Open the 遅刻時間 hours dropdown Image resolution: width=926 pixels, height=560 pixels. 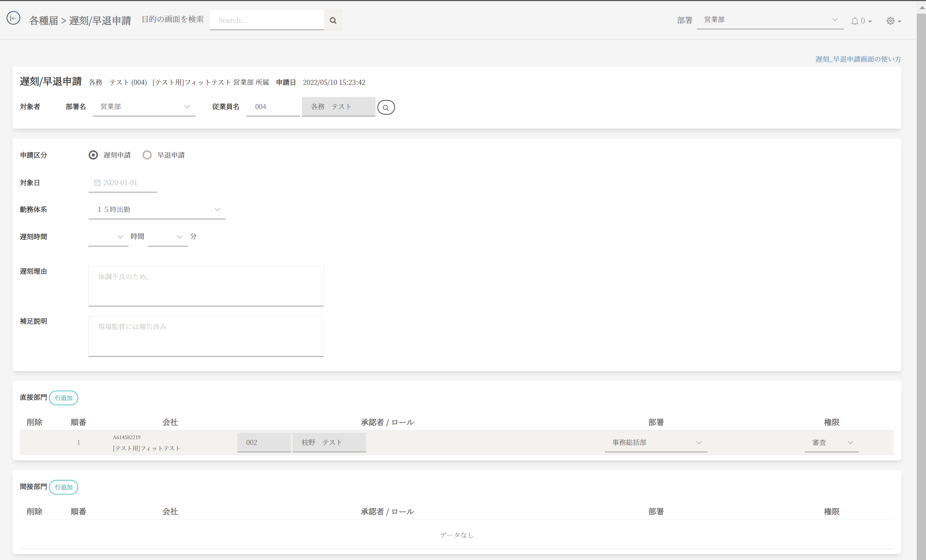pyautogui.click(x=108, y=237)
